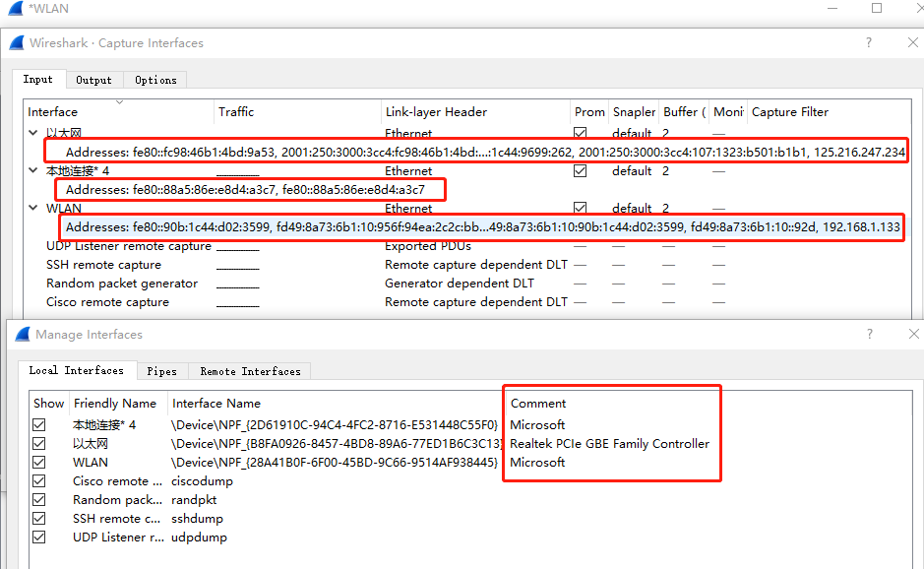The height and width of the screenshot is (569, 924).
Task: Click the Capture Filter column header
Action: pos(830,111)
